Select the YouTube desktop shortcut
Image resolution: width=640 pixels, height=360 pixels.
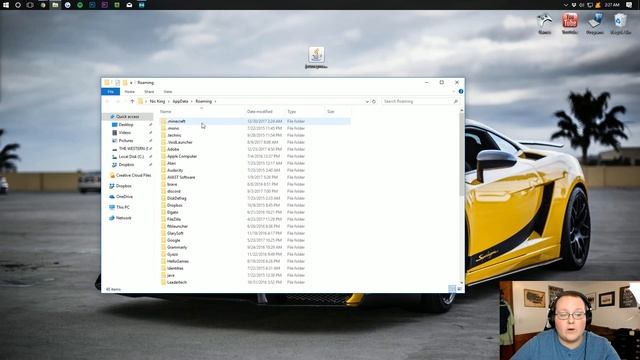point(570,24)
